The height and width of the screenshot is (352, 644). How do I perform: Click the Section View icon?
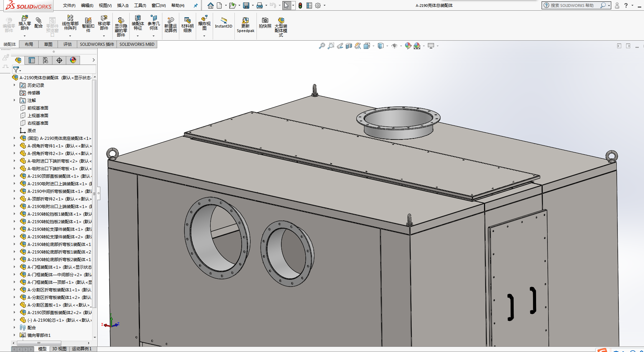[x=349, y=46]
